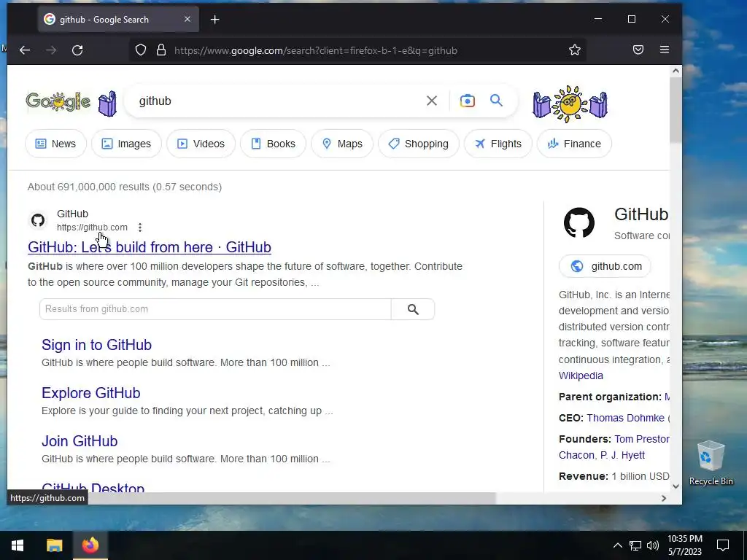Submit search with blue magnifier icon
Viewport: 747px width, 560px height.
click(x=496, y=101)
